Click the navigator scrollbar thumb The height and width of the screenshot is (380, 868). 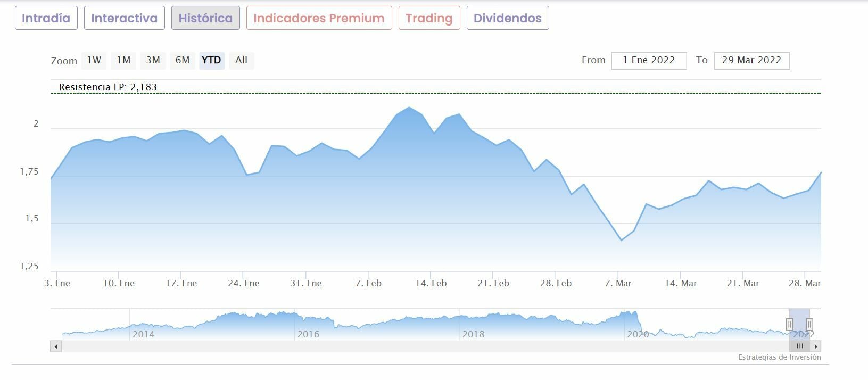pos(800,346)
